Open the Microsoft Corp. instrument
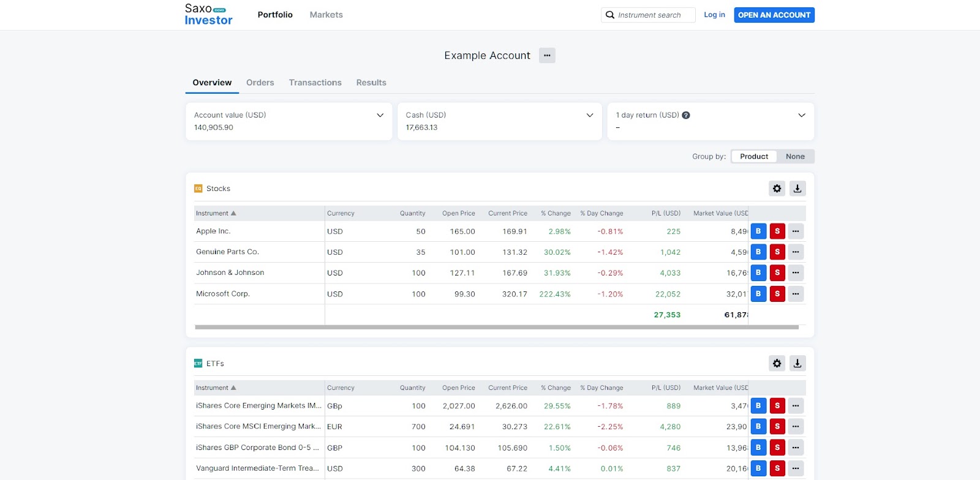This screenshot has width=980, height=480. (223, 294)
